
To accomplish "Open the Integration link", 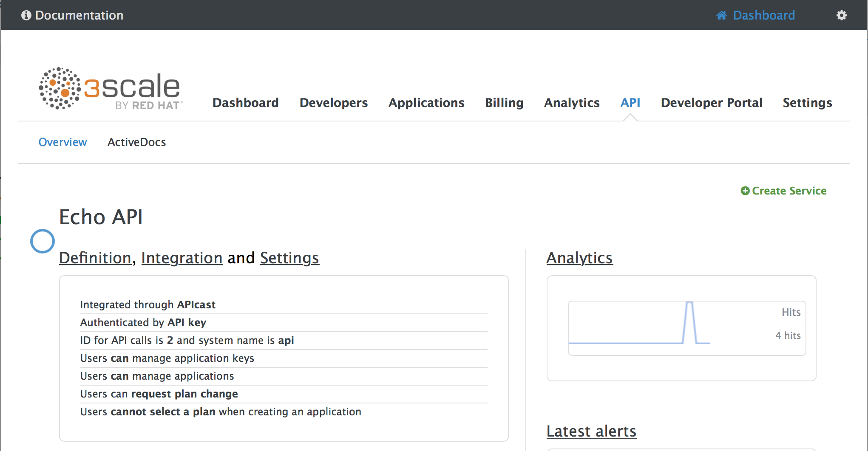I will [x=182, y=258].
